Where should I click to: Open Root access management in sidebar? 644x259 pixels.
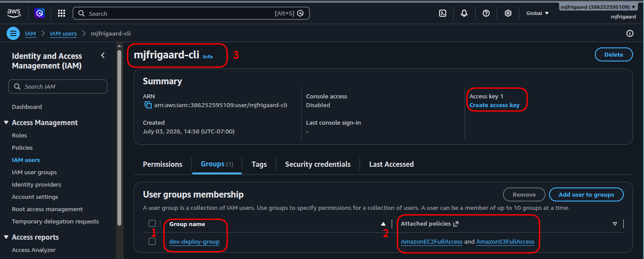click(47, 209)
